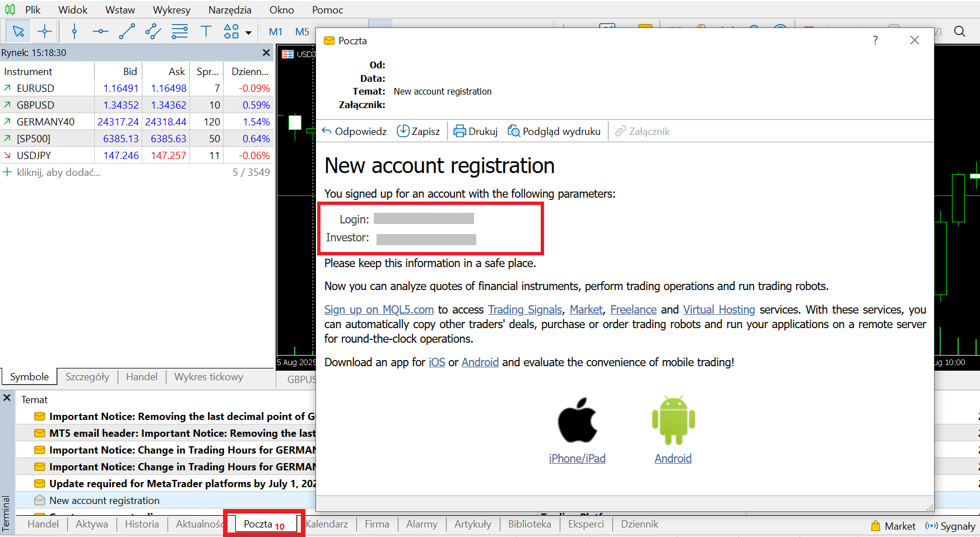Open the Kalendarz tab
The height and width of the screenshot is (537, 980).
point(327,524)
